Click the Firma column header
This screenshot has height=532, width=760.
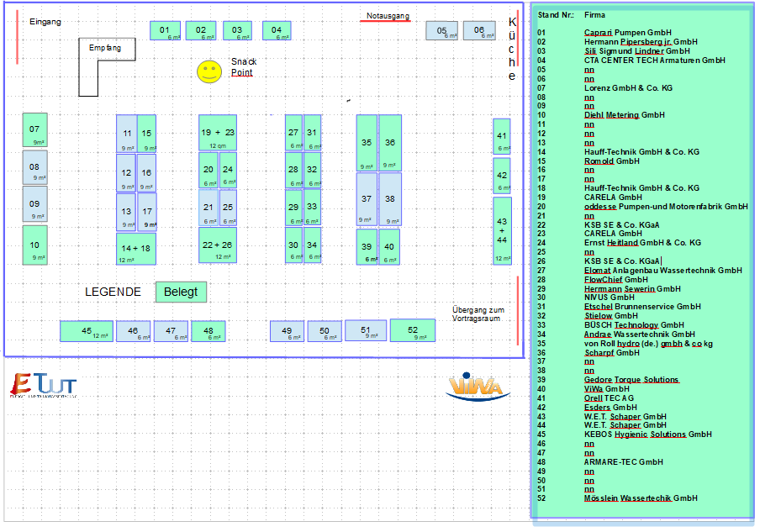[594, 15]
